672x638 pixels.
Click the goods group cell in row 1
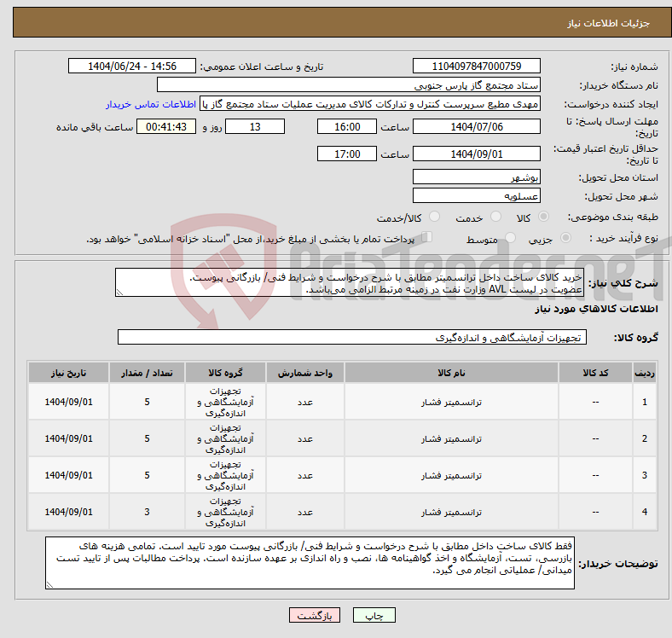(x=225, y=403)
